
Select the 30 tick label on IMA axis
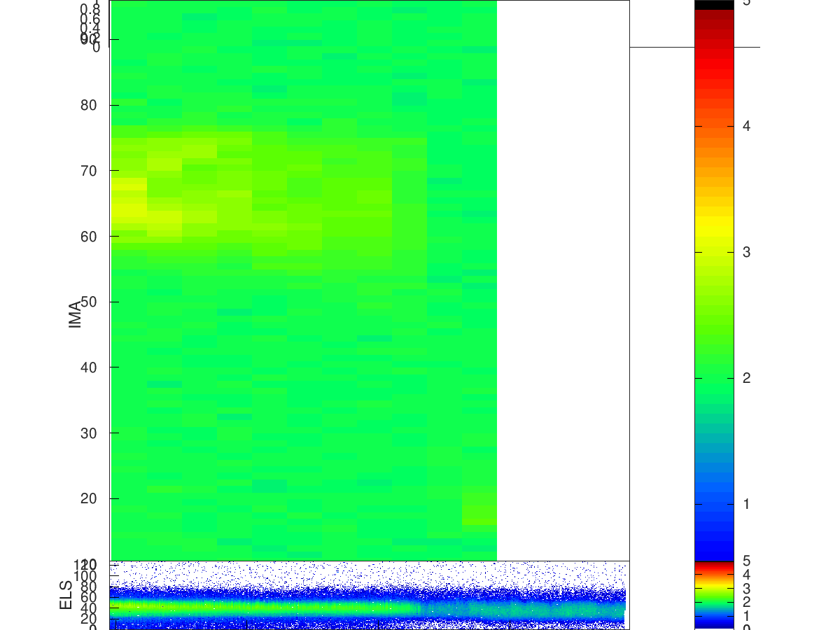[89, 433]
